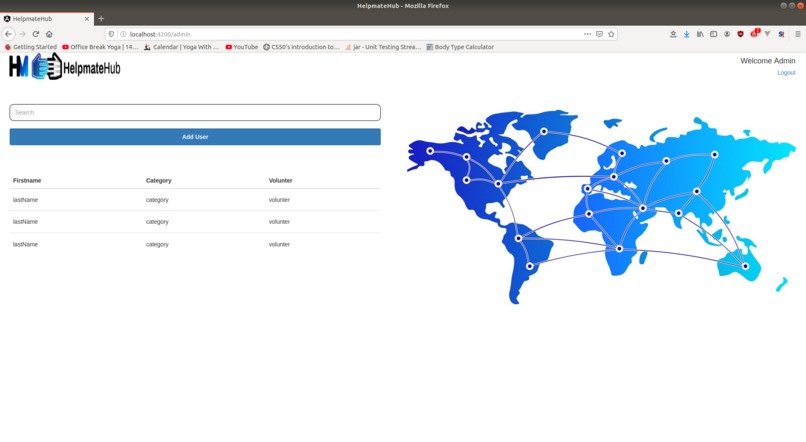This screenshot has width=806, height=442.
Task: Open the Library icon
Action: pos(700,34)
